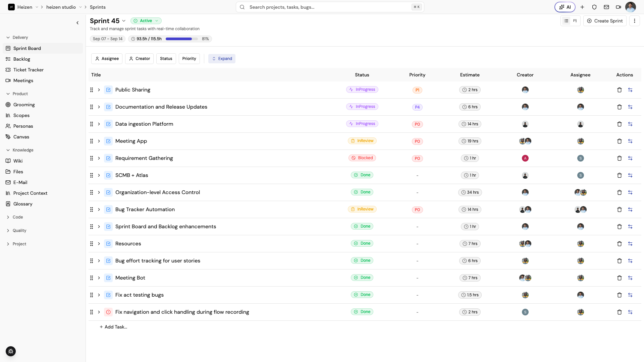644x362 pixels.
Task: Open Wiki in the sidebar
Action: [43, 161]
